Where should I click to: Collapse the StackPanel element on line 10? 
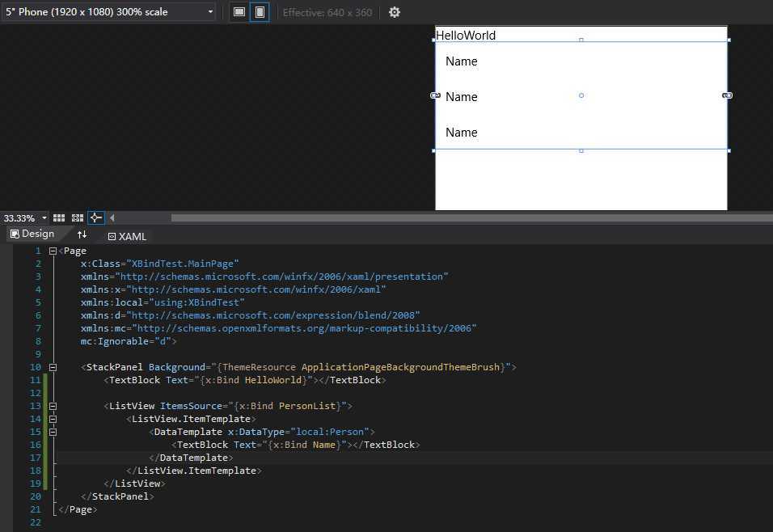53,367
